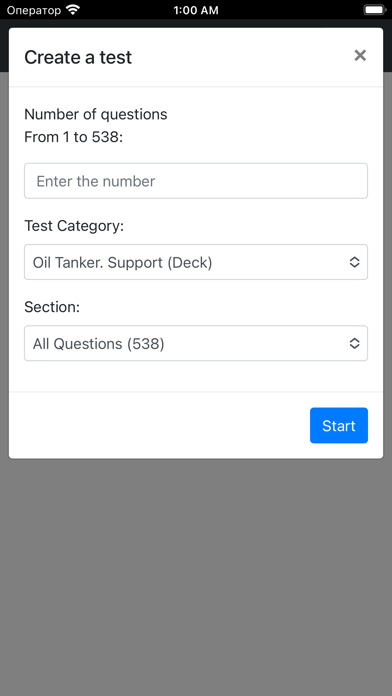Click the Test Category label
Screen dimensions: 392x696
pyautogui.click(x=74, y=226)
